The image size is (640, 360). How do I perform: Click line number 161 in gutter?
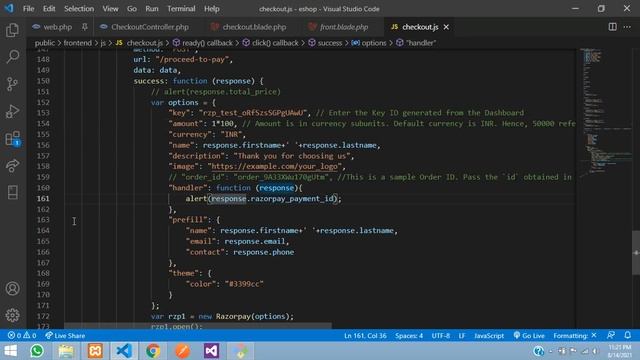point(43,199)
